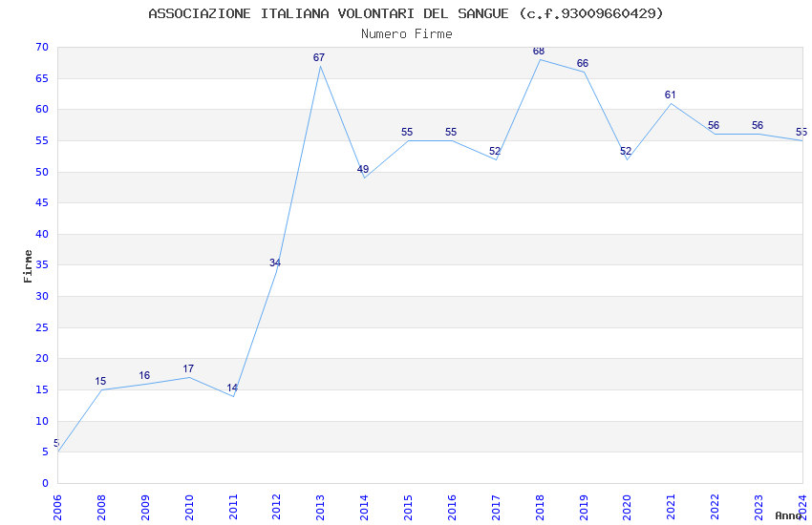
Task: Click y-axis tick label 25
Action: coord(42,327)
